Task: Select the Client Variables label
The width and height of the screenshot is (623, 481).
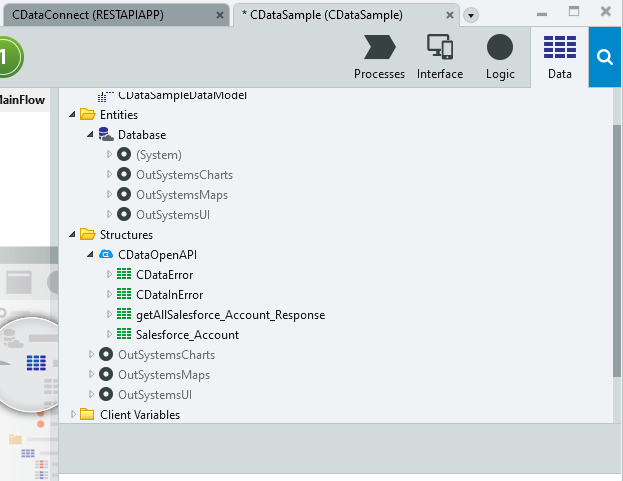Action: click(140, 415)
